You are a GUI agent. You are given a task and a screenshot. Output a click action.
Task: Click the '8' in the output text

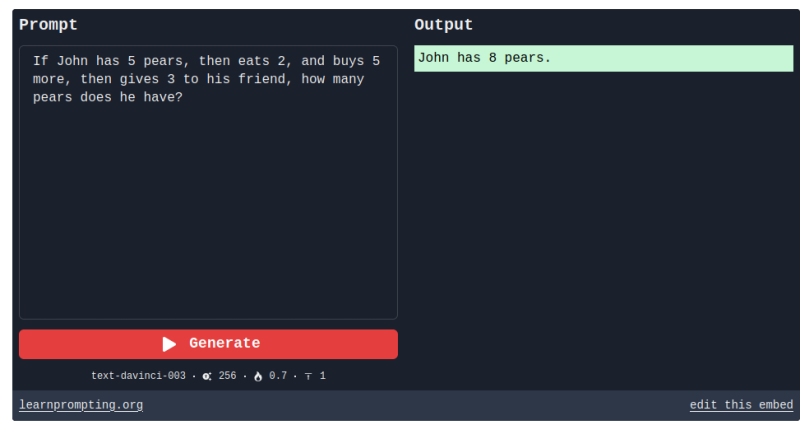pyautogui.click(x=493, y=58)
